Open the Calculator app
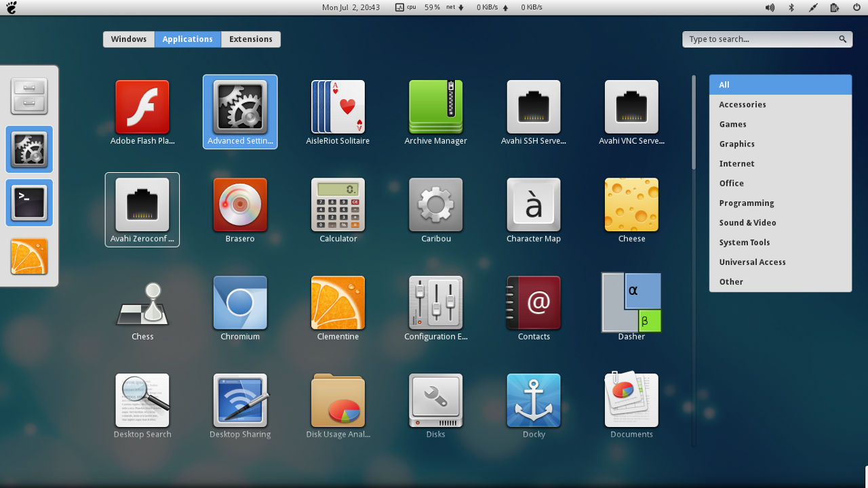 (x=338, y=209)
